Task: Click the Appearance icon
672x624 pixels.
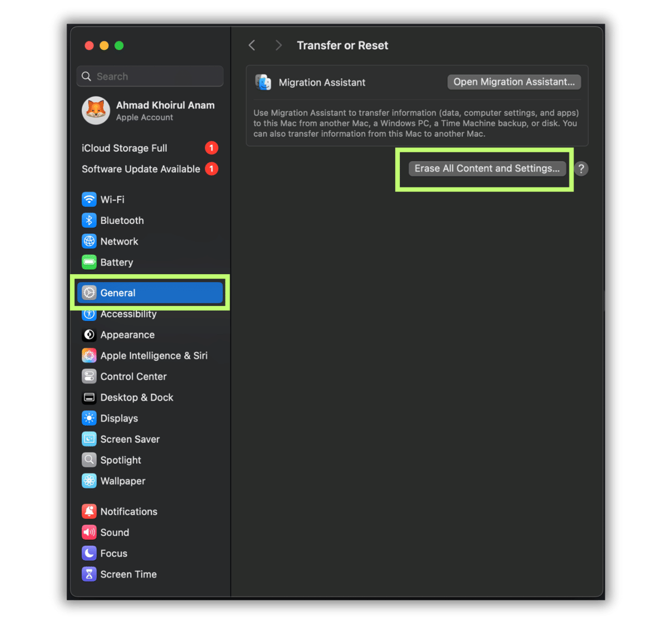Action: [89, 335]
